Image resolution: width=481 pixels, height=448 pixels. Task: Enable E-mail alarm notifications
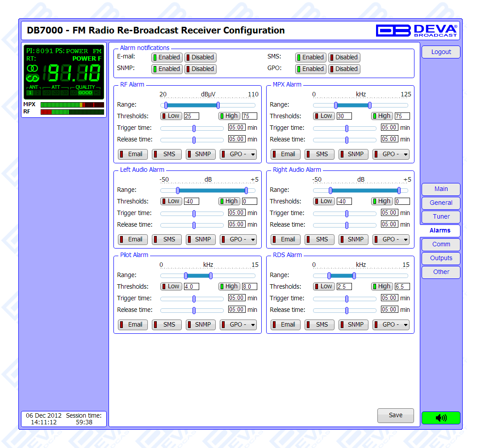coord(167,57)
